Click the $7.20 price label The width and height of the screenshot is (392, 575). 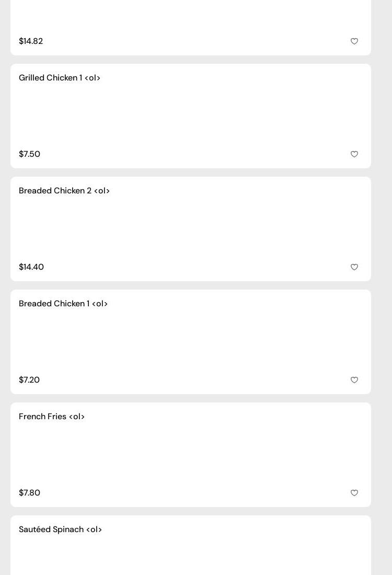click(29, 380)
